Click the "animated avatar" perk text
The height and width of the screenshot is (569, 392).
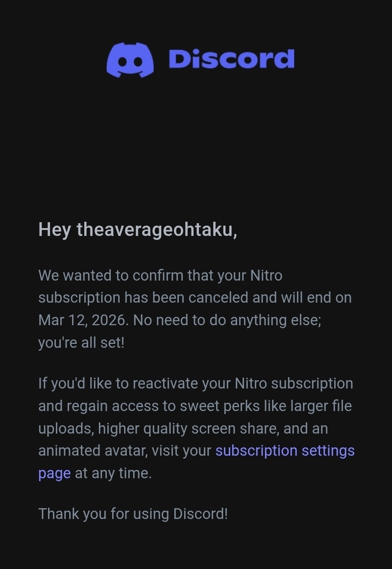coord(93,450)
